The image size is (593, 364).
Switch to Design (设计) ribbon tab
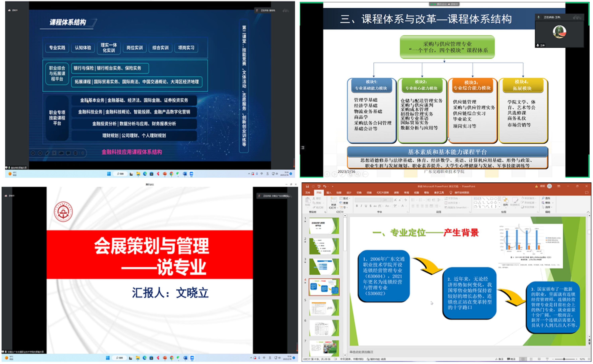pyautogui.click(x=349, y=193)
